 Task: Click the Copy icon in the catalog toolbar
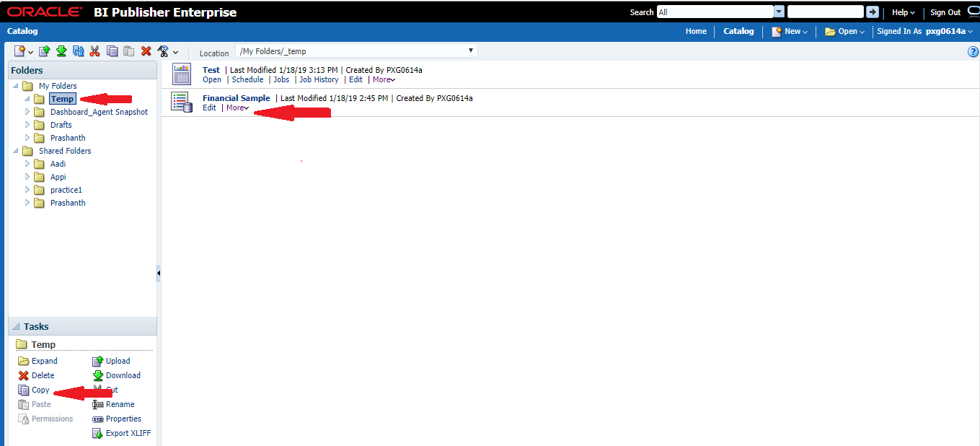(112, 51)
